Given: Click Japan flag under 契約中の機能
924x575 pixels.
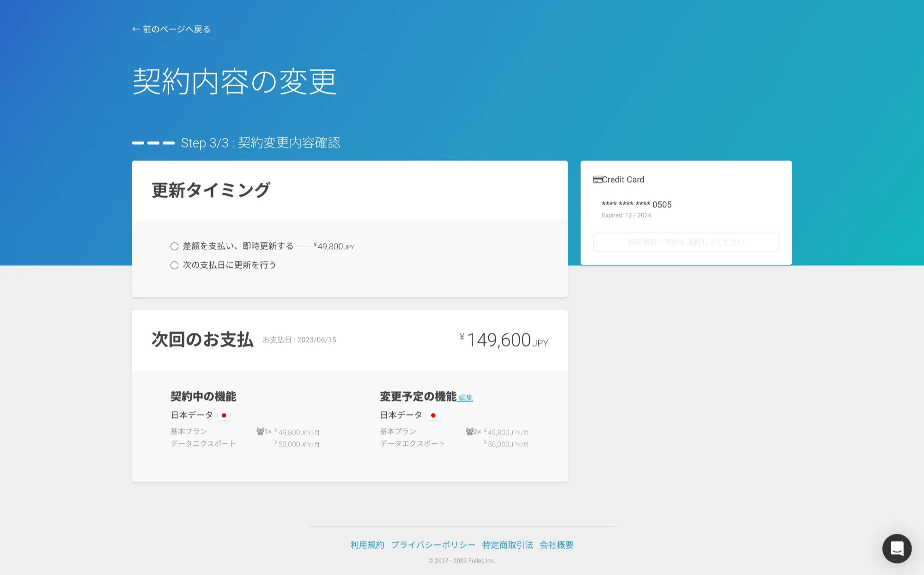Looking at the screenshot, I should (x=224, y=415).
